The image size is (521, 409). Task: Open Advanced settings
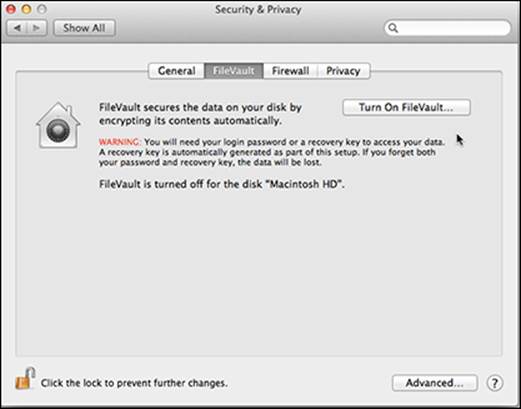(435, 383)
